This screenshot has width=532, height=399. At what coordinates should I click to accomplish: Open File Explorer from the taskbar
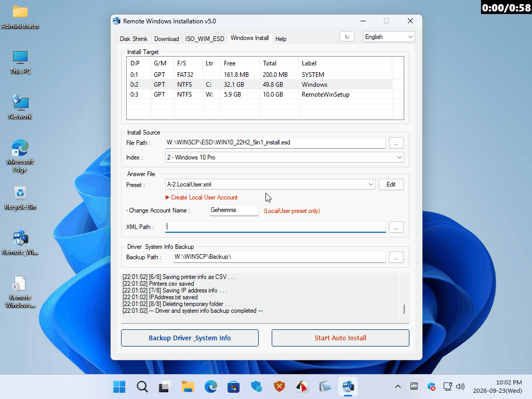click(188, 387)
